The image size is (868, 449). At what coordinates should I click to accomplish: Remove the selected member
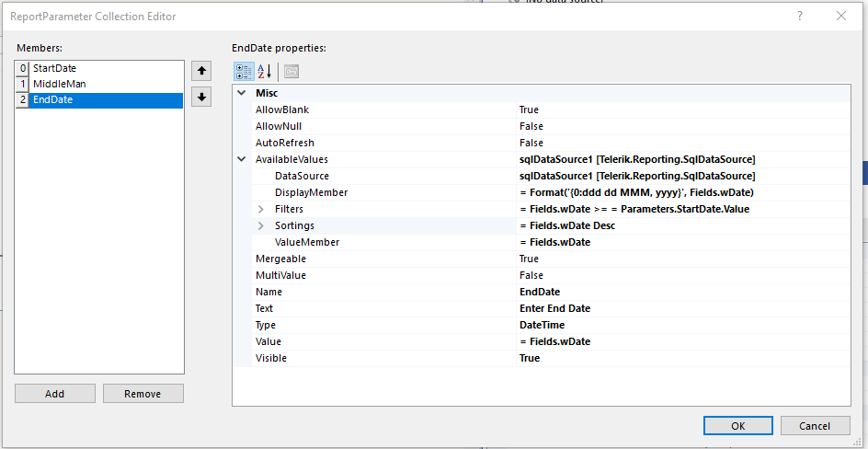(143, 394)
